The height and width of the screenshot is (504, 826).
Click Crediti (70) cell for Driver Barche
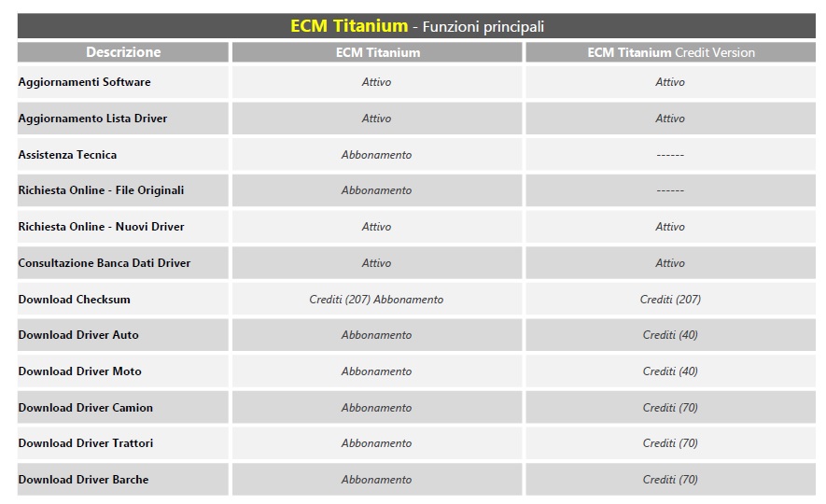pos(670,479)
